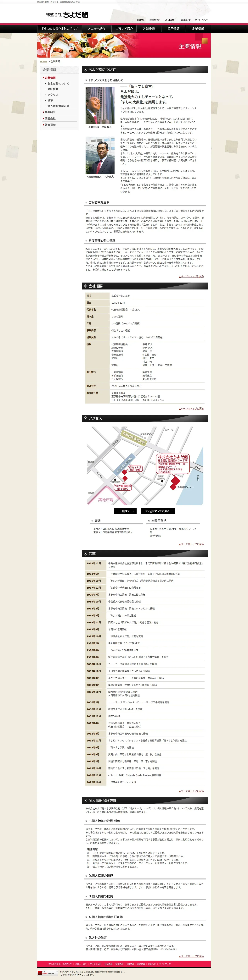
Task: Footer link 採用情報
Action: [119, 964]
